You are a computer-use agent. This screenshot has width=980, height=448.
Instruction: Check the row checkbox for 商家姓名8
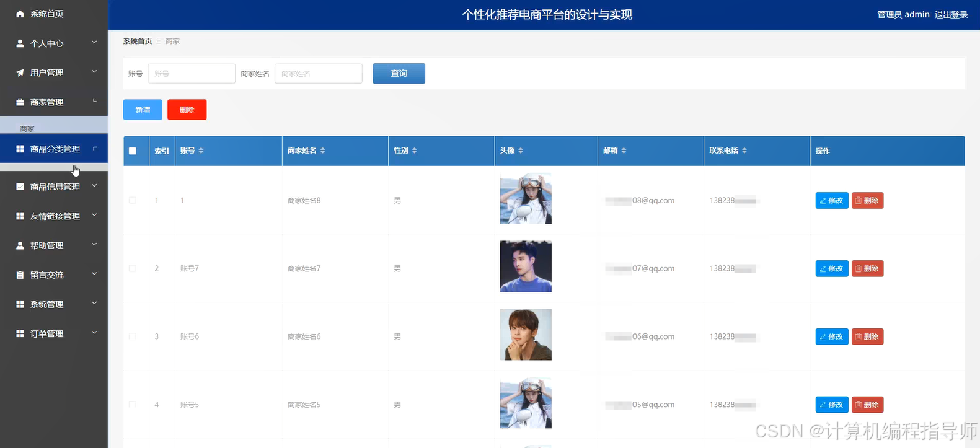tap(133, 200)
